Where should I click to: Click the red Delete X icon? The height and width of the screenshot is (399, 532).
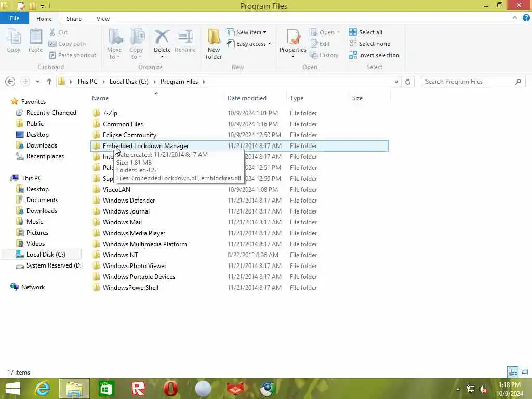coord(162,37)
